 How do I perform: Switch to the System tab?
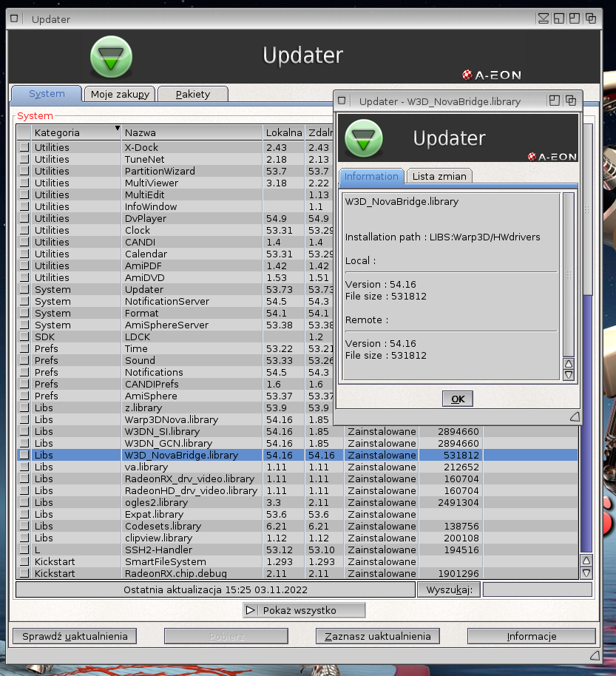(x=47, y=93)
